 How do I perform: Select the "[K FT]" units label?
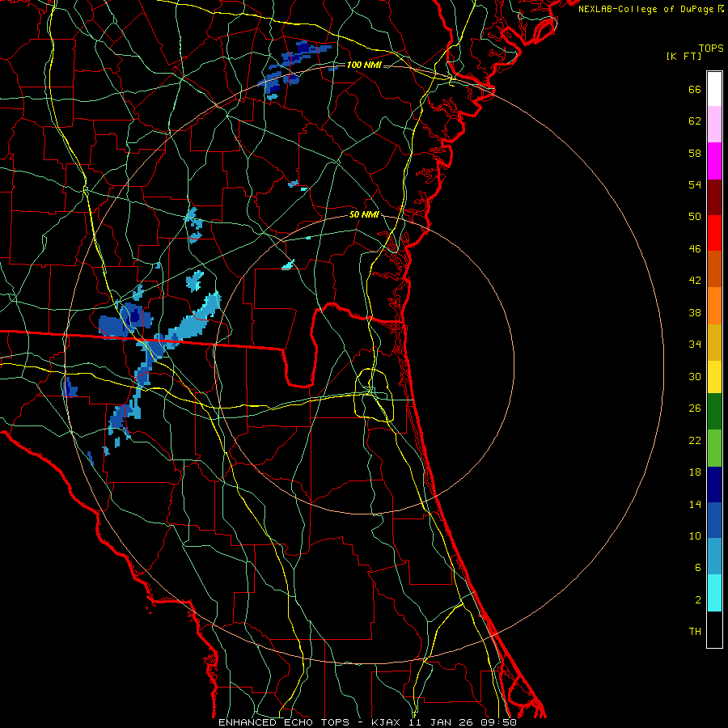point(684,56)
